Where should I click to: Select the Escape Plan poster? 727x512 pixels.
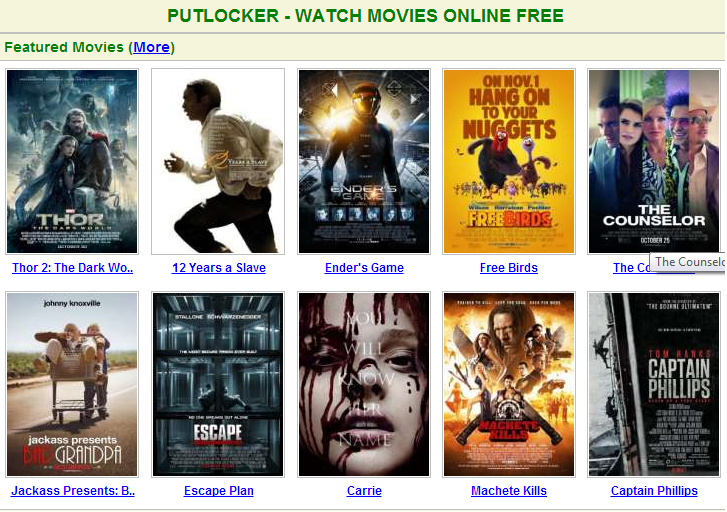[218, 384]
